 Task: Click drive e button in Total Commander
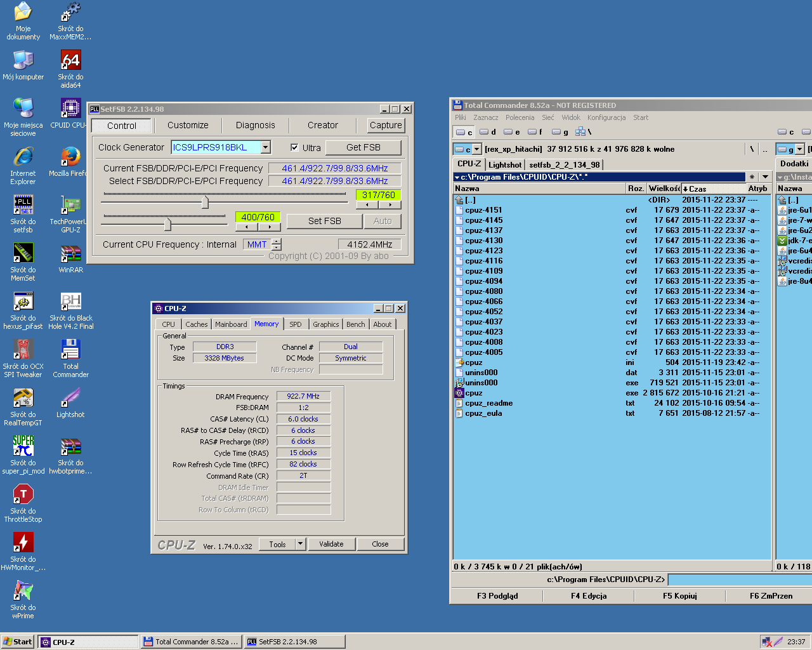[x=512, y=132]
